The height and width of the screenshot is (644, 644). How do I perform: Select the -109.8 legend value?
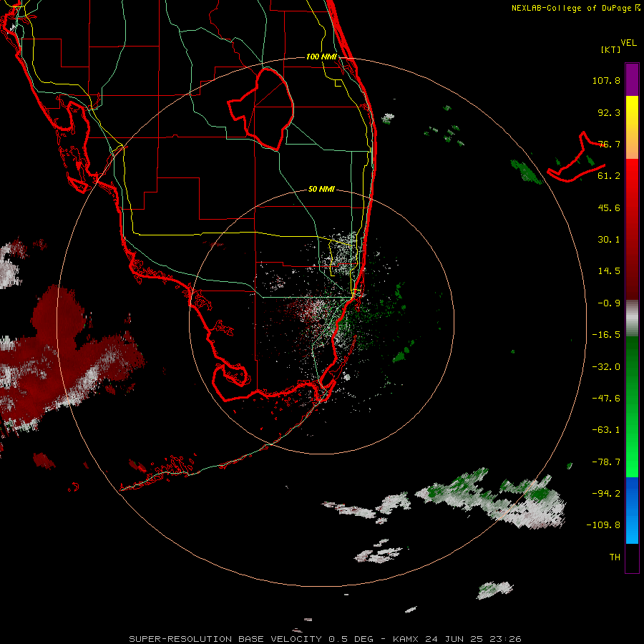click(603, 525)
